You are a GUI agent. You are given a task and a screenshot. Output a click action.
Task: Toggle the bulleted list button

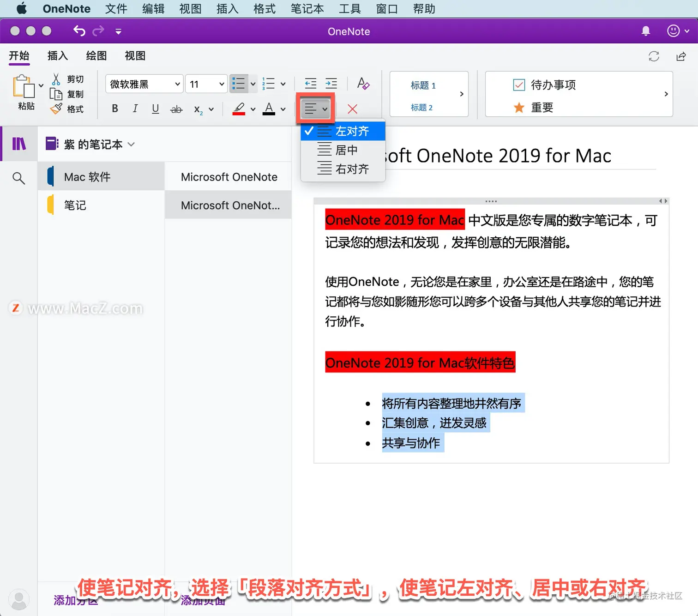pos(239,84)
